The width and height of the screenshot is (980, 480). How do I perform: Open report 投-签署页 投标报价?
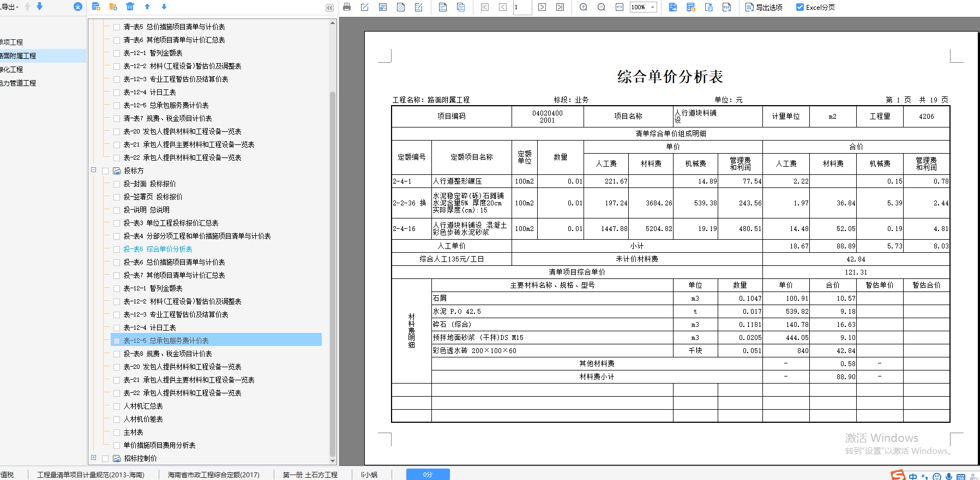point(153,197)
